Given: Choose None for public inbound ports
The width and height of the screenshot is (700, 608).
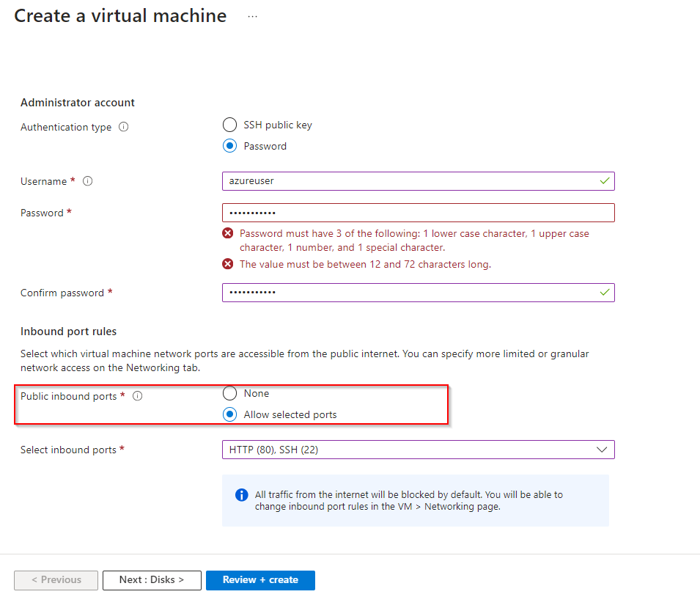Looking at the screenshot, I should [230, 393].
